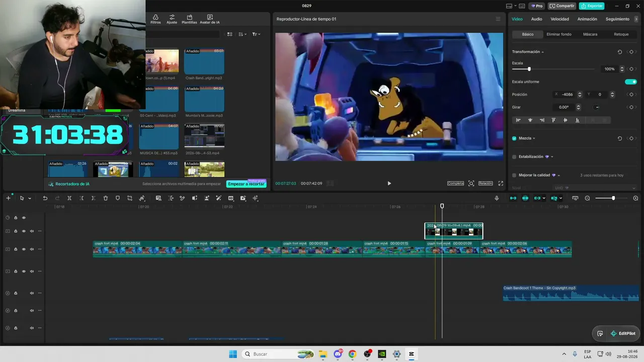The image size is (644, 362).
Task: Fit timeline to window with zoom-fit icon
Action: (575, 198)
